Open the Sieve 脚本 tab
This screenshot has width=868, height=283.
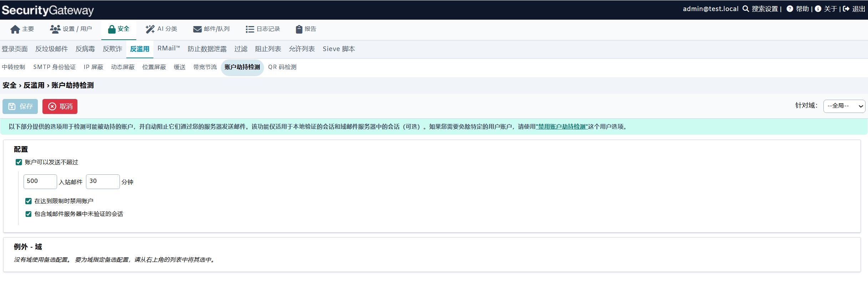pos(339,49)
